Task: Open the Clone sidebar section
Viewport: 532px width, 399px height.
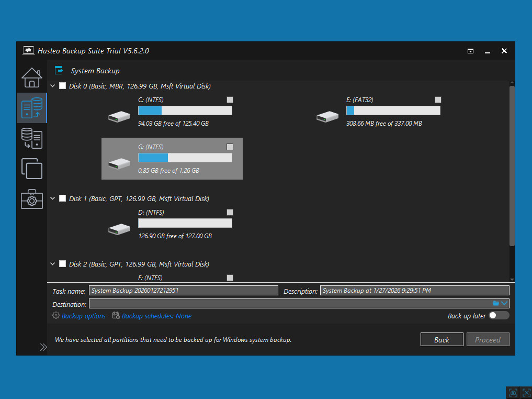Action: point(31,169)
